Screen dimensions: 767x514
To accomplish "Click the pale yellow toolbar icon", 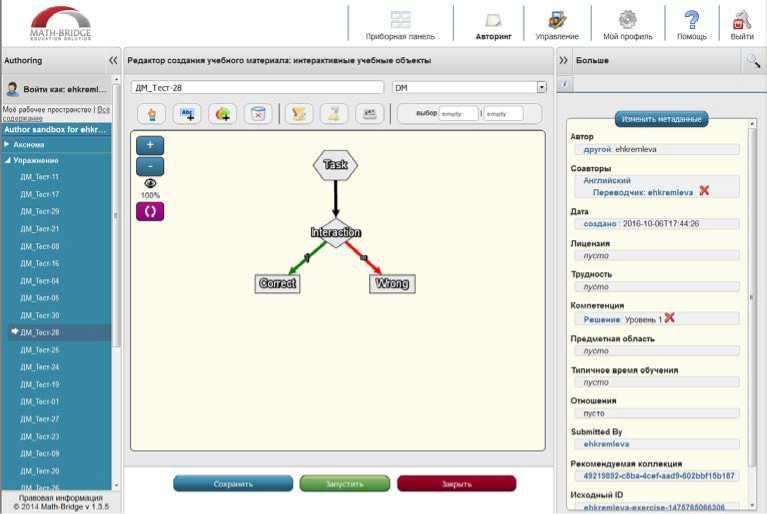I will pos(334,114).
